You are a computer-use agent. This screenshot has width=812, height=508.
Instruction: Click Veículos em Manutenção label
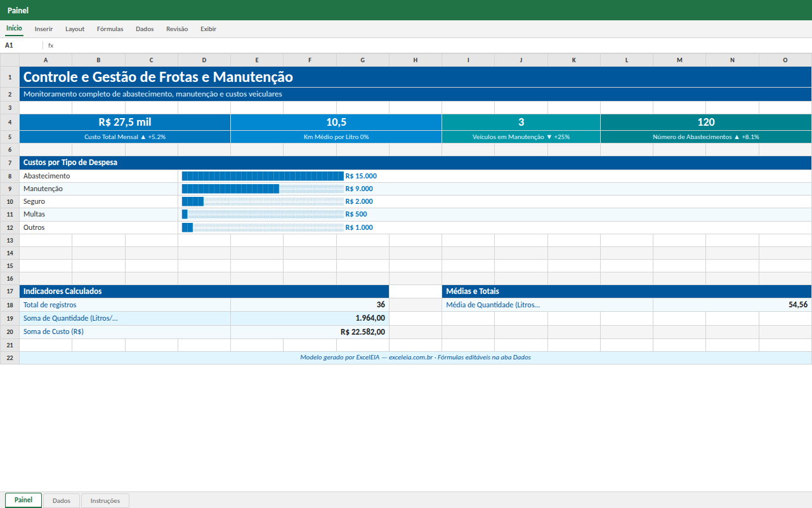point(521,137)
